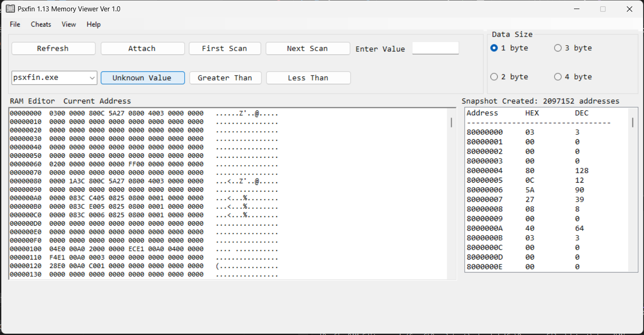Click the Less Than button
The image size is (644, 335).
coord(308,78)
